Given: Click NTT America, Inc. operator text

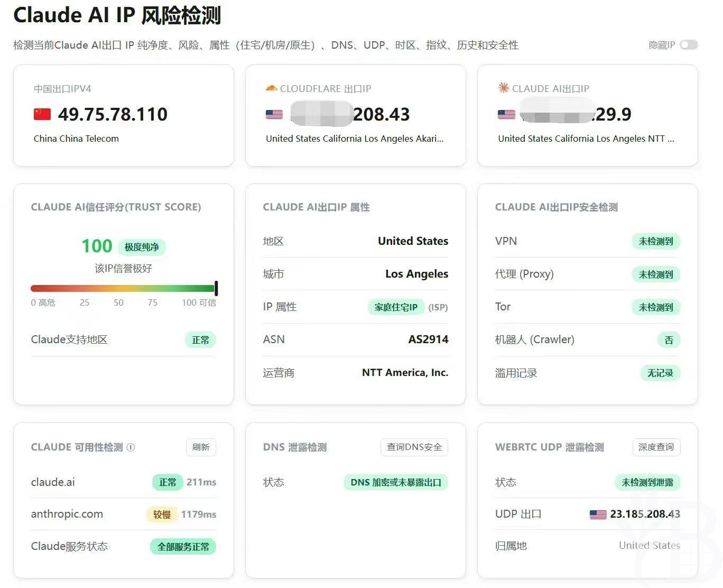Looking at the screenshot, I should click(x=405, y=373).
